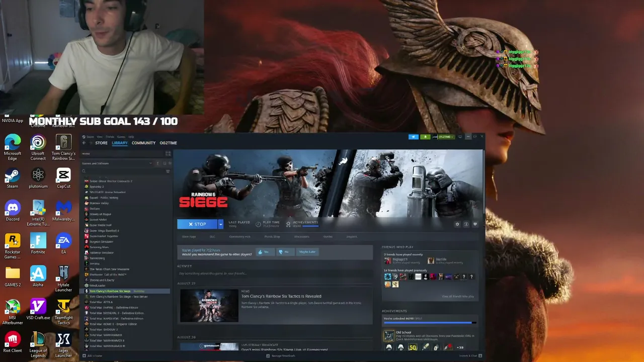
Task: Open CapCut desktop icon
Action: pos(63,178)
